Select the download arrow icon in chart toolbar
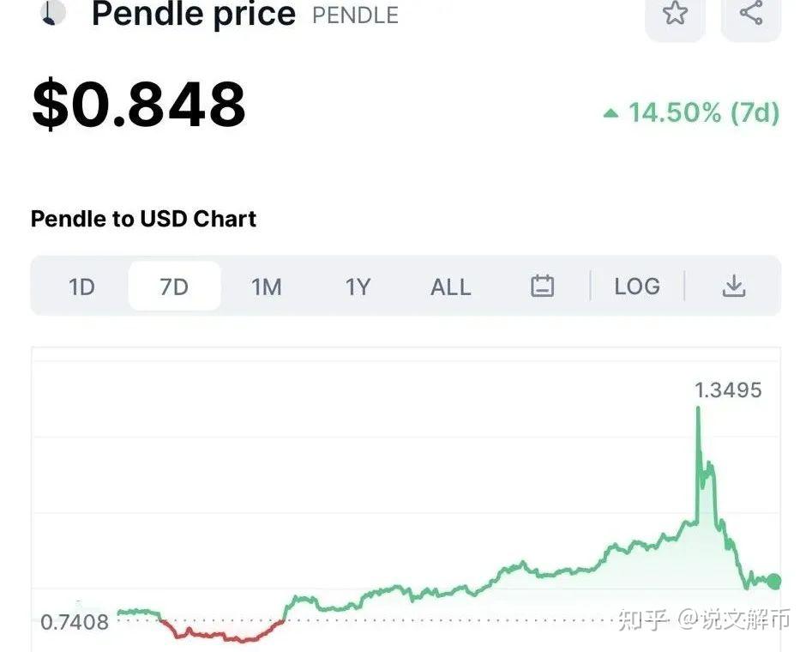Image resolution: width=812 pixels, height=652 pixels. point(734,287)
